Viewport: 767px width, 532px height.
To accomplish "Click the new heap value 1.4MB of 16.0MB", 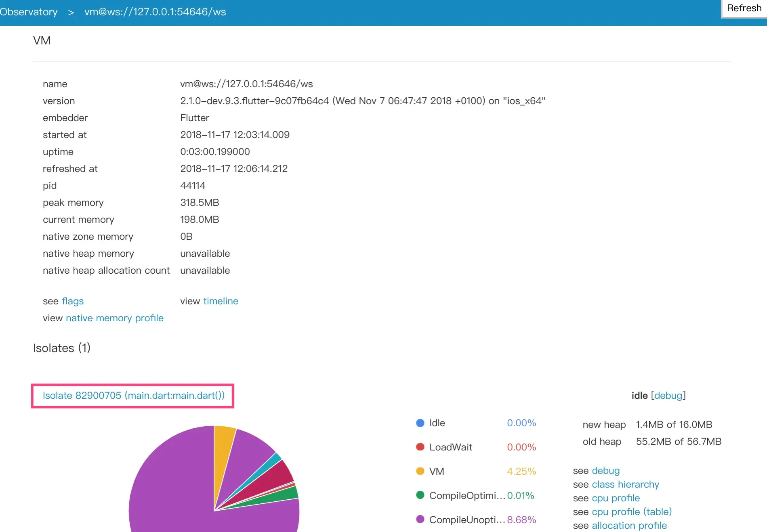I will [x=674, y=425].
